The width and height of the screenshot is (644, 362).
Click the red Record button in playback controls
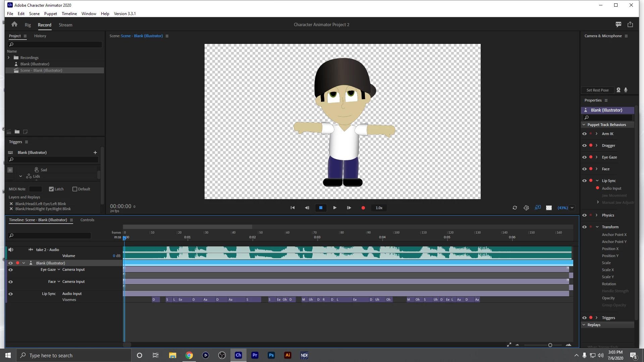(x=363, y=208)
